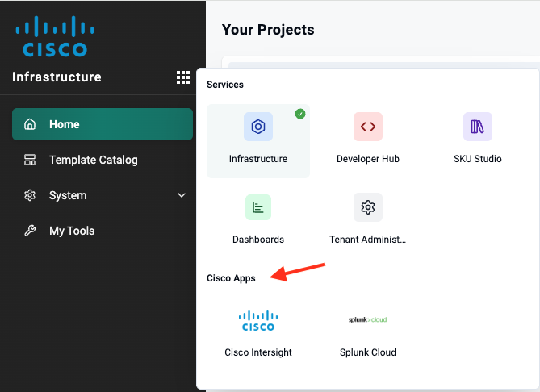Screen dimensions: 540x392
Task: Click the Your Projects heading
Action: (x=268, y=30)
